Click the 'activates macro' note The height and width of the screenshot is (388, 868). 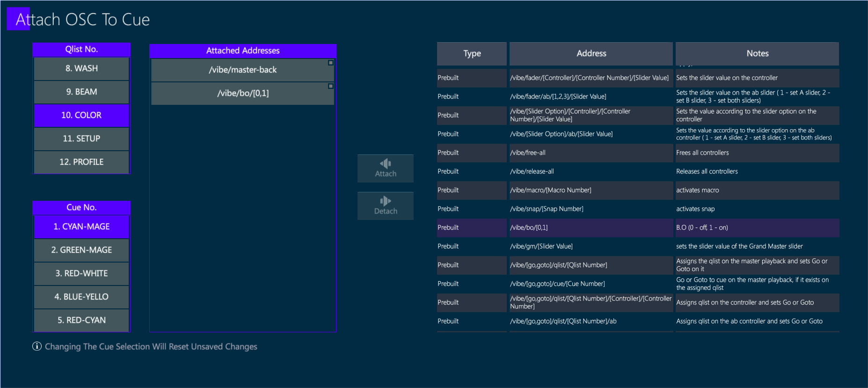pos(757,190)
